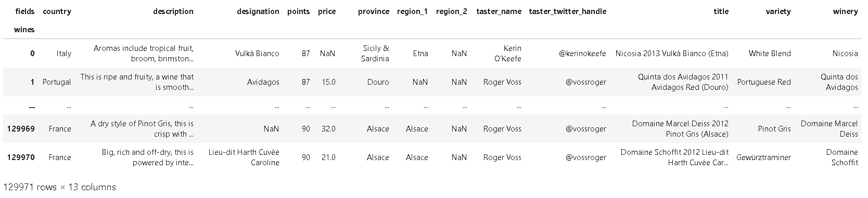Select the 'winery' column header
Viewport: 868px width, 198px height.
(x=845, y=11)
